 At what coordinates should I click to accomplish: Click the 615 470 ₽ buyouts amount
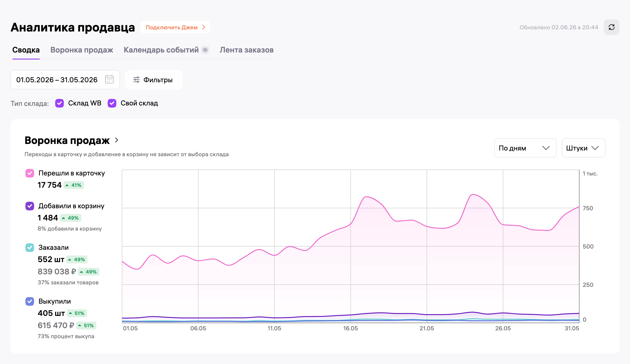(x=56, y=325)
